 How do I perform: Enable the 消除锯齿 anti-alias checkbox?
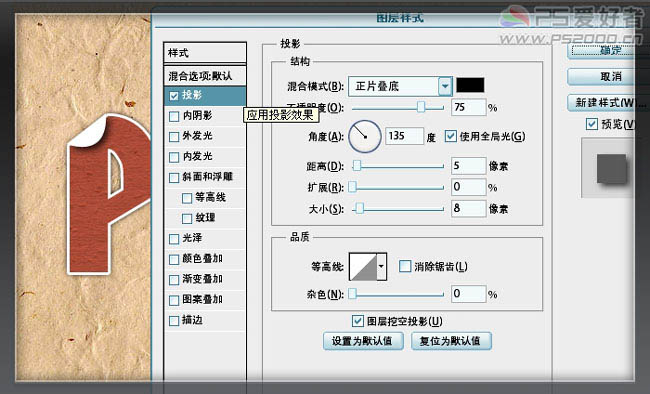405,266
